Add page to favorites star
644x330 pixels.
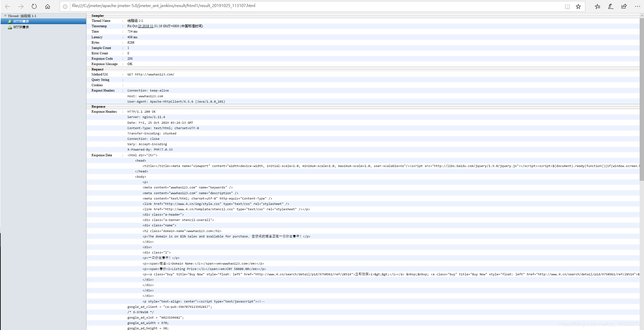click(578, 6)
